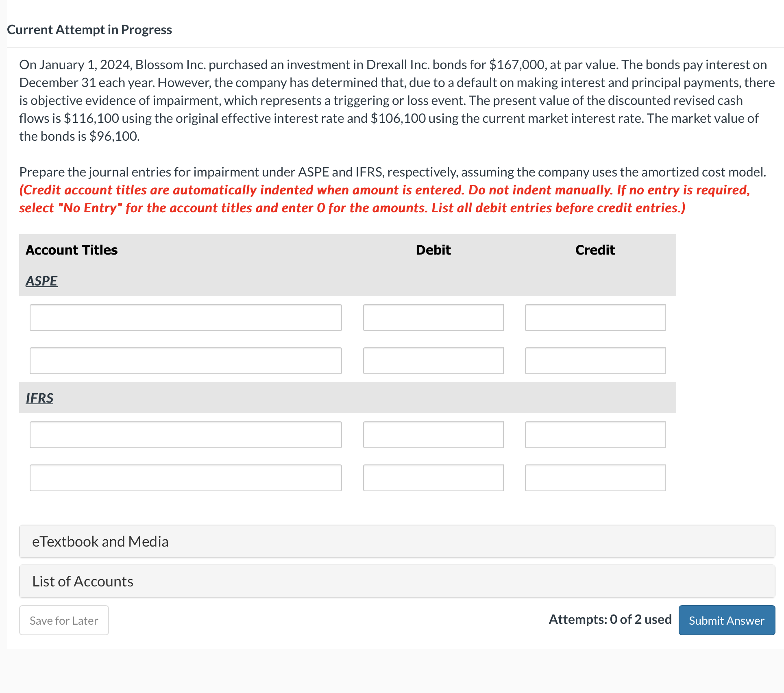This screenshot has width=784, height=693.
Task: Click the Save for Later button
Action: [x=63, y=620]
